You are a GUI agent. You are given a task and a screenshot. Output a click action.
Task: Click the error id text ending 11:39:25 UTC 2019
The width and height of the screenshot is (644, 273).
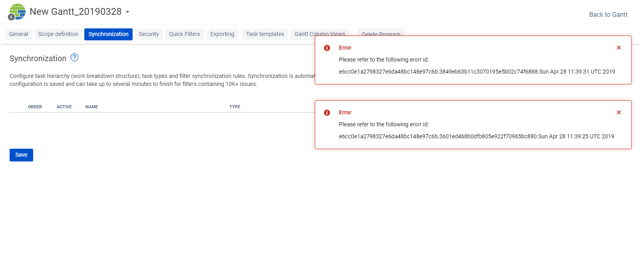477,137
